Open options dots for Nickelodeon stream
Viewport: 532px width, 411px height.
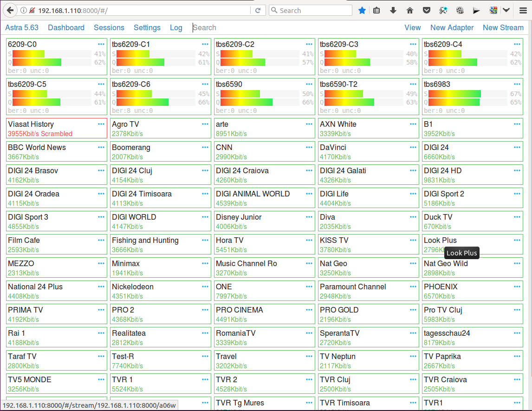[205, 287]
